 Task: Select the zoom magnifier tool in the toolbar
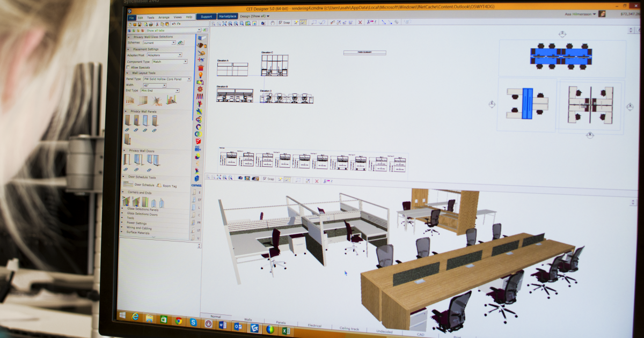[x=229, y=23]
